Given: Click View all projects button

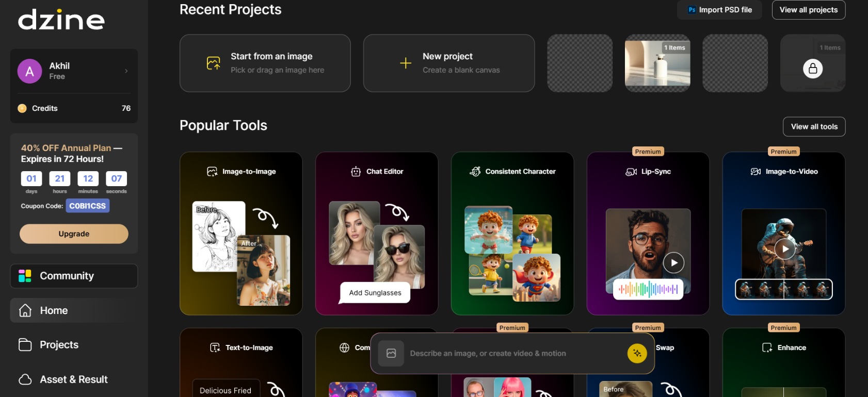Looking at the screenshot, I should tap(809, 10).
